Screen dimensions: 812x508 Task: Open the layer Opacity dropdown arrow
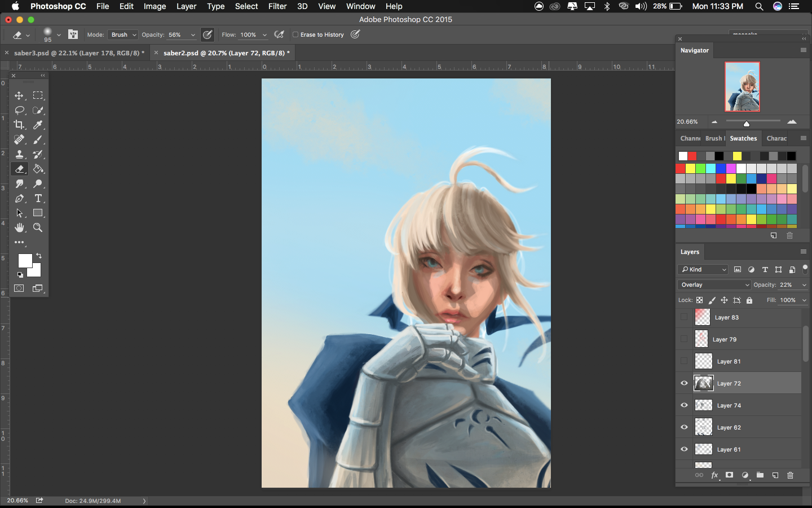click(x=804, y=285)
